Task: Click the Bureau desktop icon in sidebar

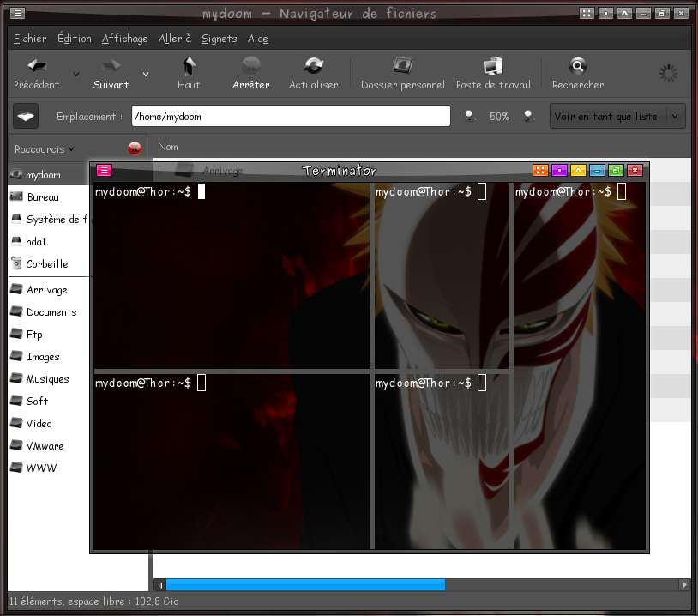Action: tap(16, 196)
